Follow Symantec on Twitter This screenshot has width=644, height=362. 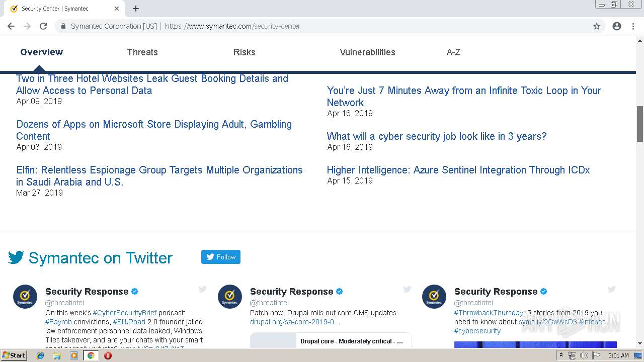221,257
